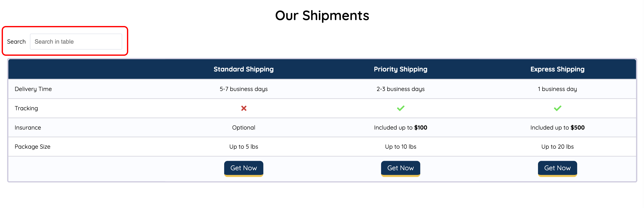This screenshot has width=644, height=208.
Task: Click the Tracking row label
Action: 26,108
